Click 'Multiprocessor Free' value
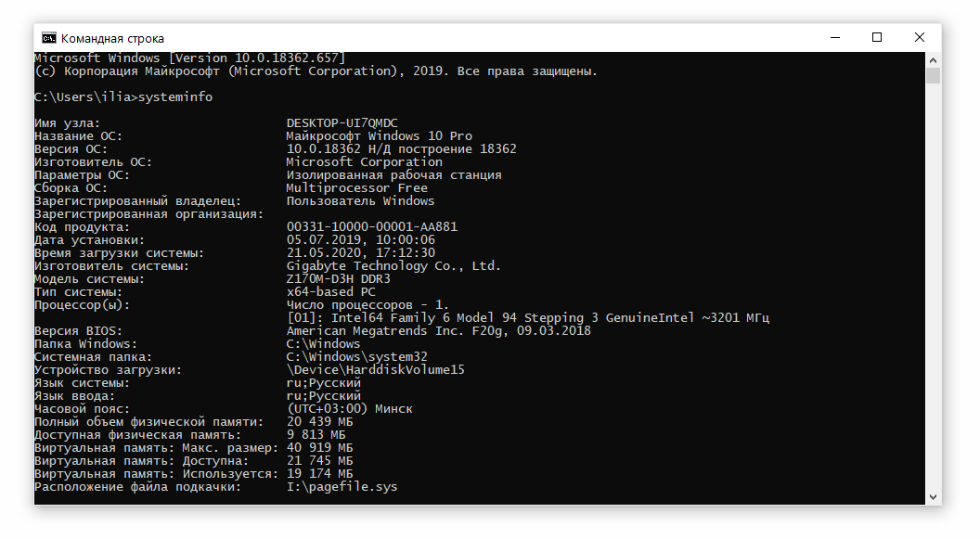The height and width of the screenshot is (539, 980). tap(357, 188)
